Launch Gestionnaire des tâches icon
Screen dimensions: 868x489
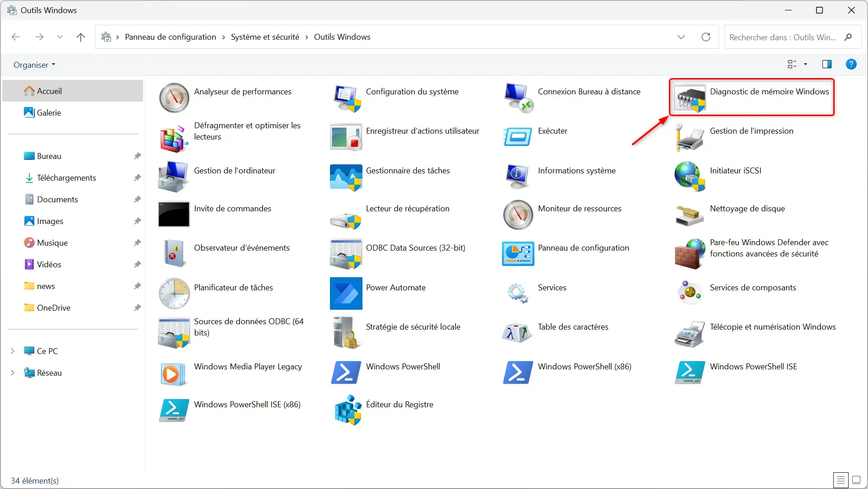tap(346, 177)
